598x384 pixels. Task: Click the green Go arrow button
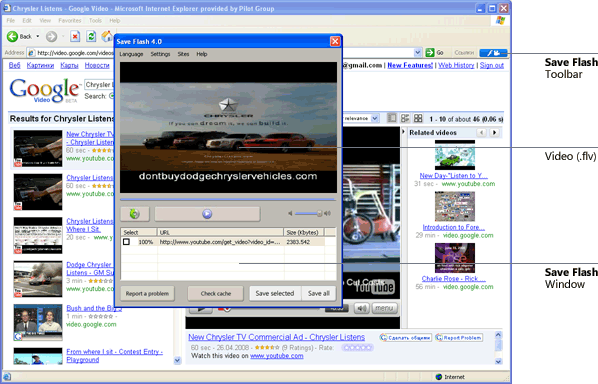pos(430,53)
